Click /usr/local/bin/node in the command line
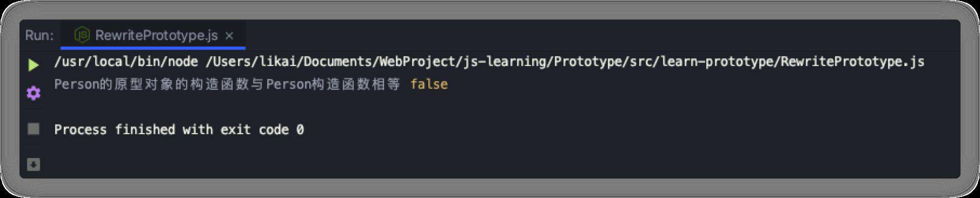Image resolution: width=980 pixels, height=198 pixels. coord(126,62)
